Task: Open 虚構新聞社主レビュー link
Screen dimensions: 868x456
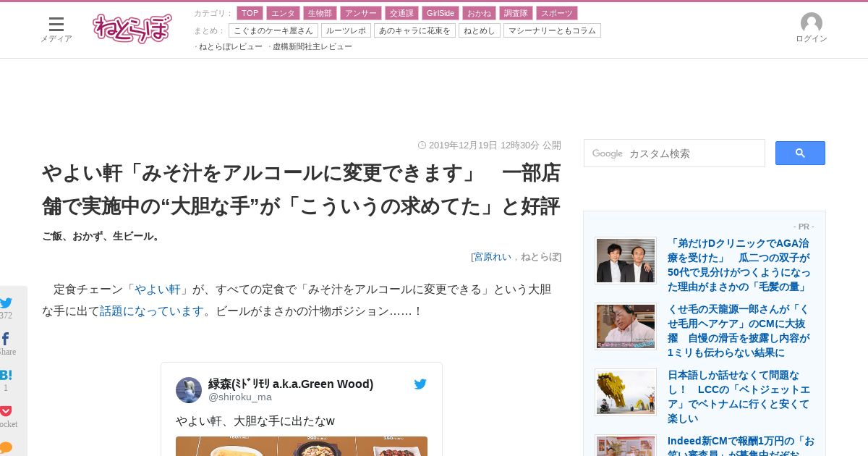Action: [312, 46]
